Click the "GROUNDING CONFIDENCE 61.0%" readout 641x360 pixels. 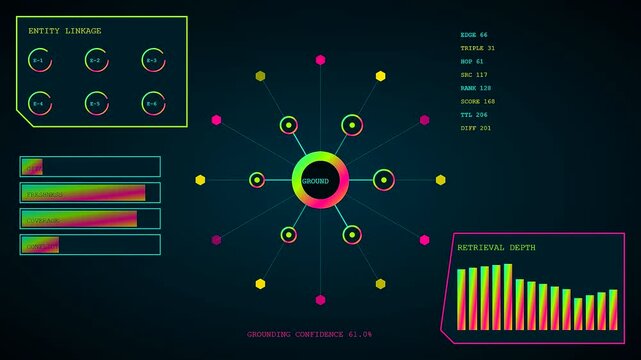point(309,334)
